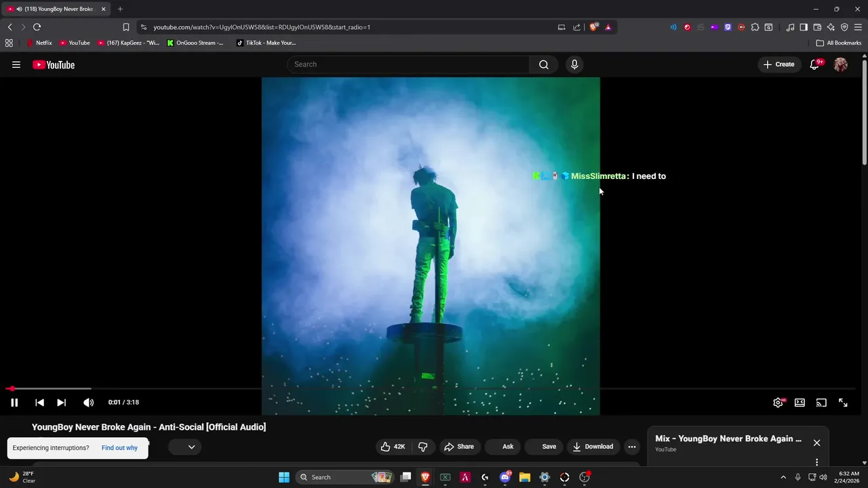The height and width of the screenshot is (488, 868).
Task: Open File Explorer from the taskbar
Action: coord(525,477)
